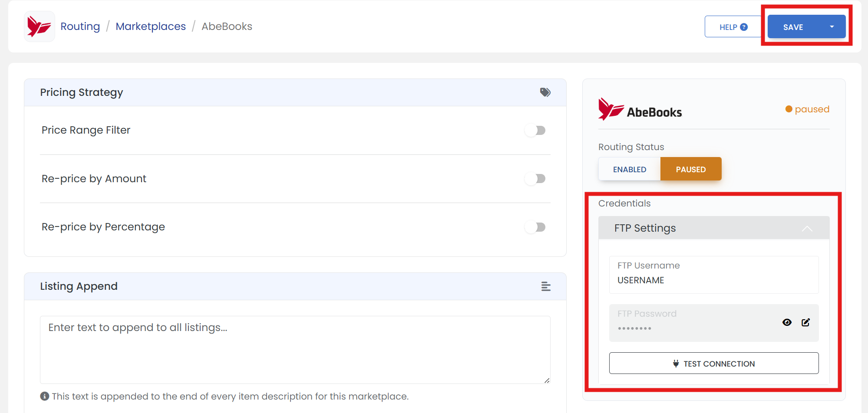The image size is (868, 413).
Task: Click the Test Connection button
Action: click(714, 364)
